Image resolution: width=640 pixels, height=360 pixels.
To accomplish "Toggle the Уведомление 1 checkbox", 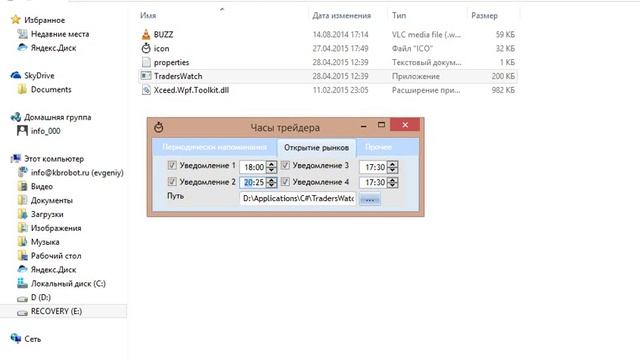I will 172,165.
